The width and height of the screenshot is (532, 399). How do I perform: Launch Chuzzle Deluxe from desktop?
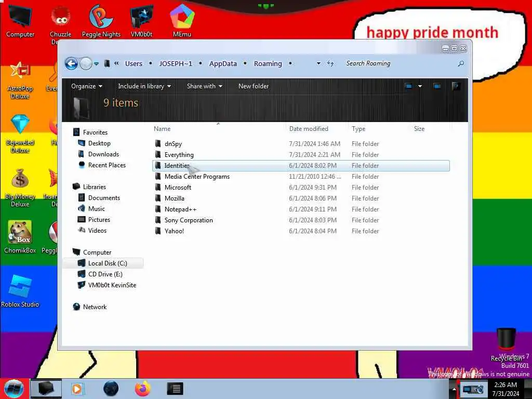[60, 24]
